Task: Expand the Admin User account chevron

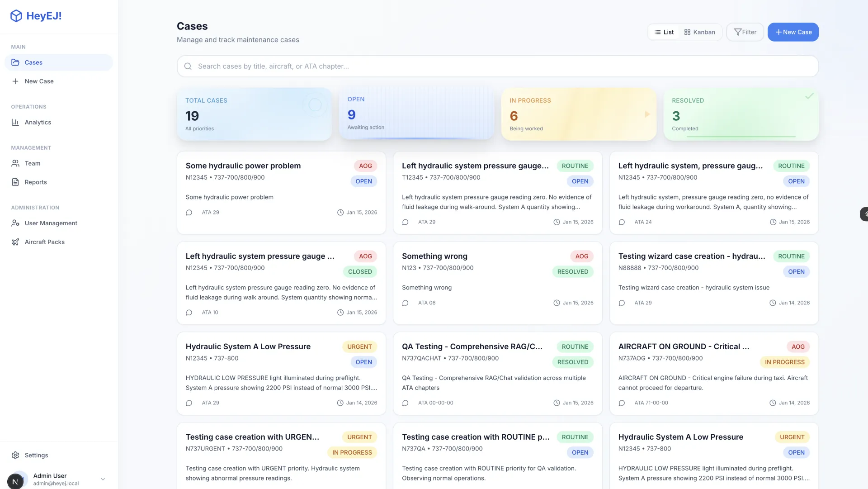Action: pyautogui.click(x=103, y=479)
